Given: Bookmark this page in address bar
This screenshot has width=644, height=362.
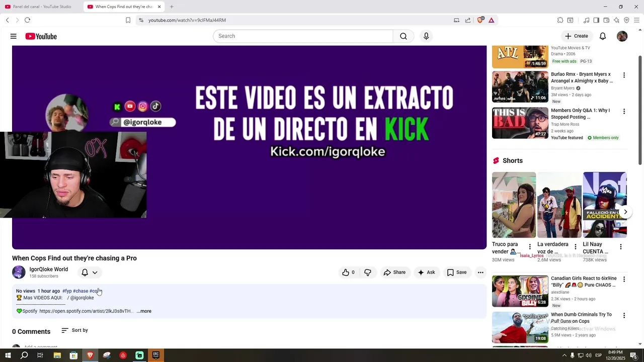Looking at the screenshot, I should click(128, 20).
